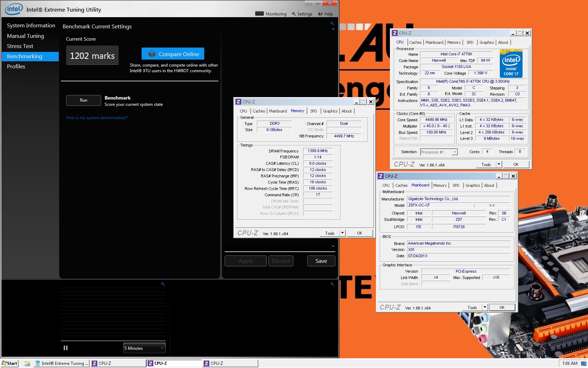The height and width of the screenshot is (368, 588).
Task: Open Windows Explorer from the taskbar
Action: pos(27,363)
